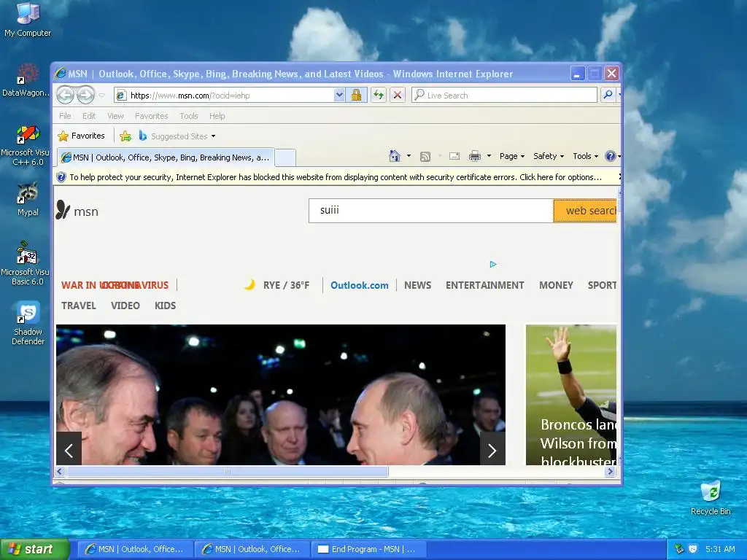The height and width of the screenshot is (560, 747).
Task: Click the moon weather icon
Action: [x=249, y=285]
